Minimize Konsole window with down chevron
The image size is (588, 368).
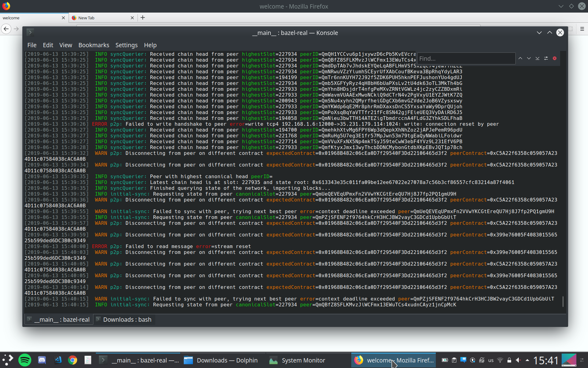coord(539,33)
